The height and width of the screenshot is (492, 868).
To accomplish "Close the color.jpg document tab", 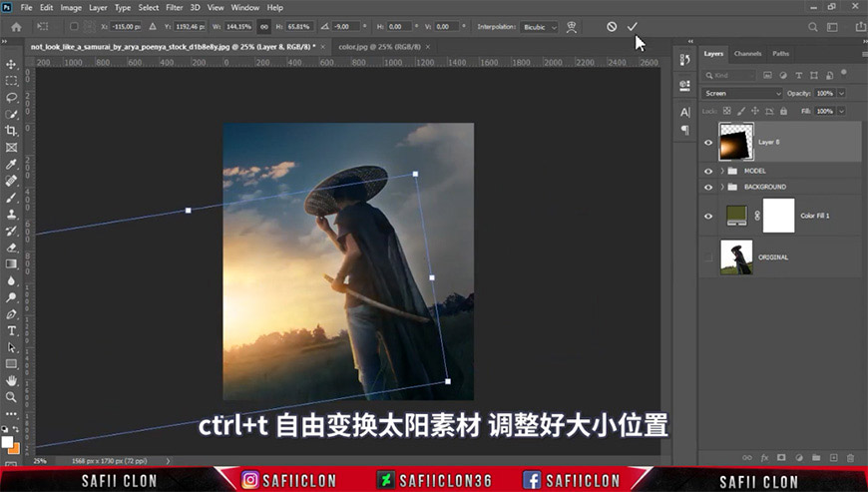I will click(x=428, y=47).
